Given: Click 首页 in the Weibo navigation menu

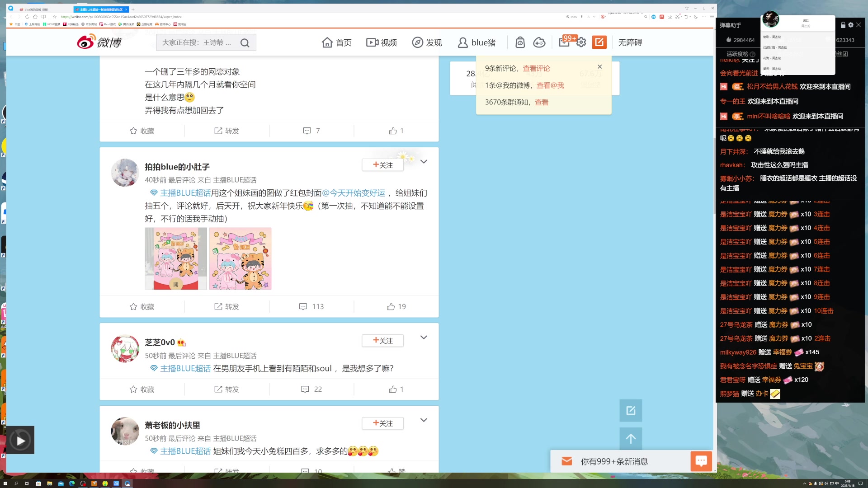Looking at the screenshot, I should (336, 42).
